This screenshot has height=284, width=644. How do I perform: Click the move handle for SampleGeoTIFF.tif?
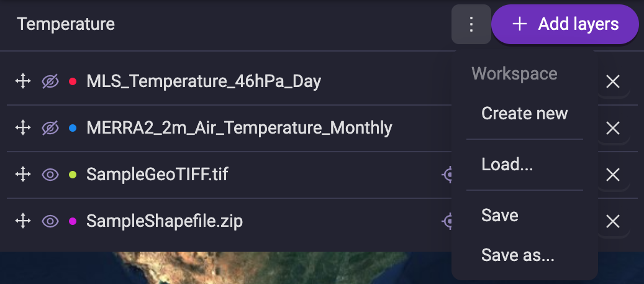[22, 175]
